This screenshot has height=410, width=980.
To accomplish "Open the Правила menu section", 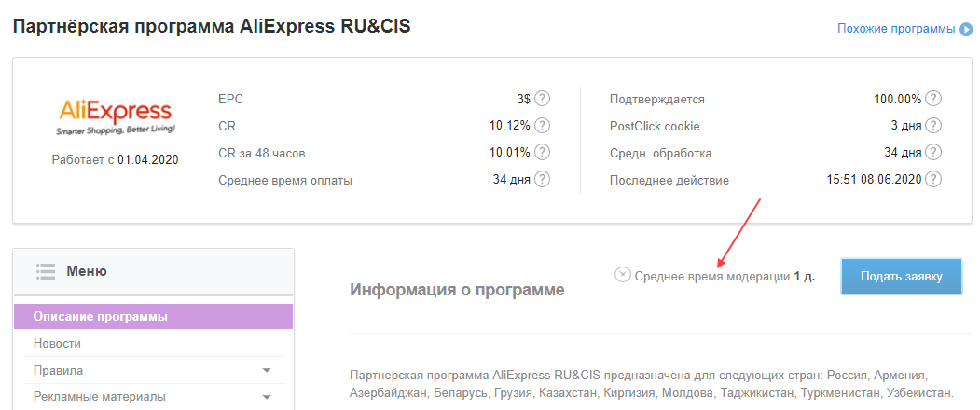I will (x=58, y=371).
